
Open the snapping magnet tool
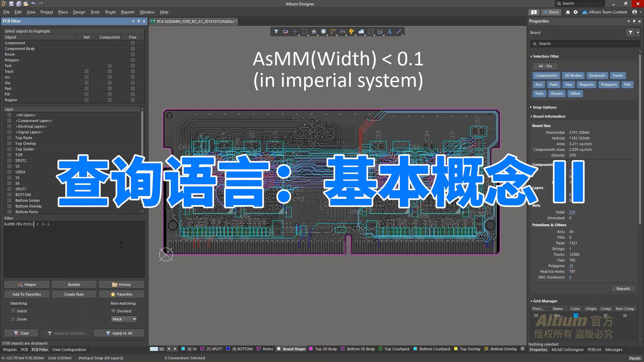[285, 32]
